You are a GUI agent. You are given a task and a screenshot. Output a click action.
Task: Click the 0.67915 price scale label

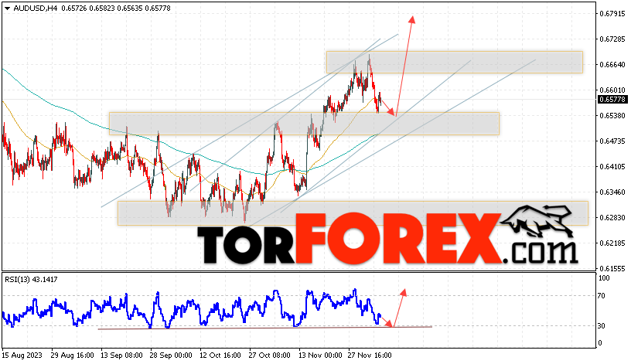pos(612,14)
